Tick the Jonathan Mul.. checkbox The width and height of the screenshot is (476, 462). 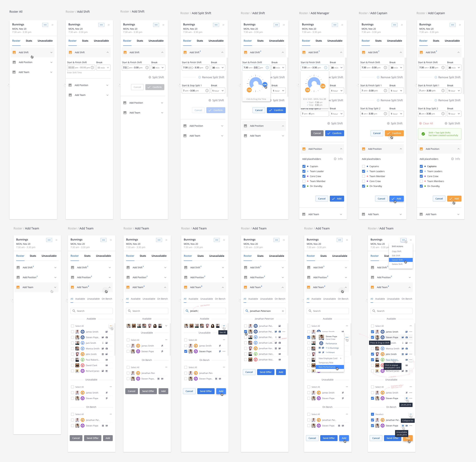[x=246, y=359]
